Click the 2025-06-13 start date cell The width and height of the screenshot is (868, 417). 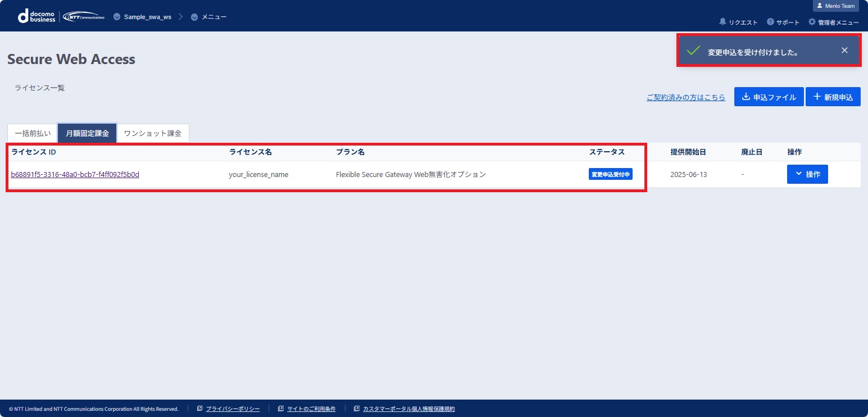tap(689, 174)
